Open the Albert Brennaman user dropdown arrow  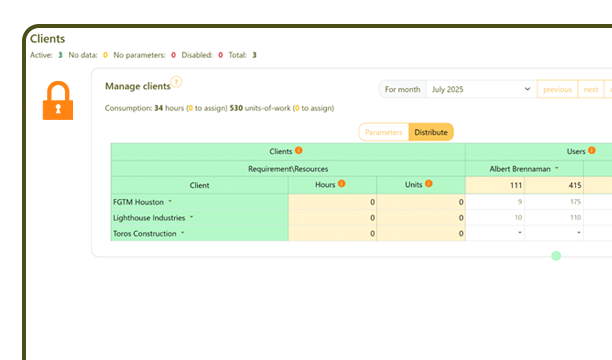(x=557, y=168)
